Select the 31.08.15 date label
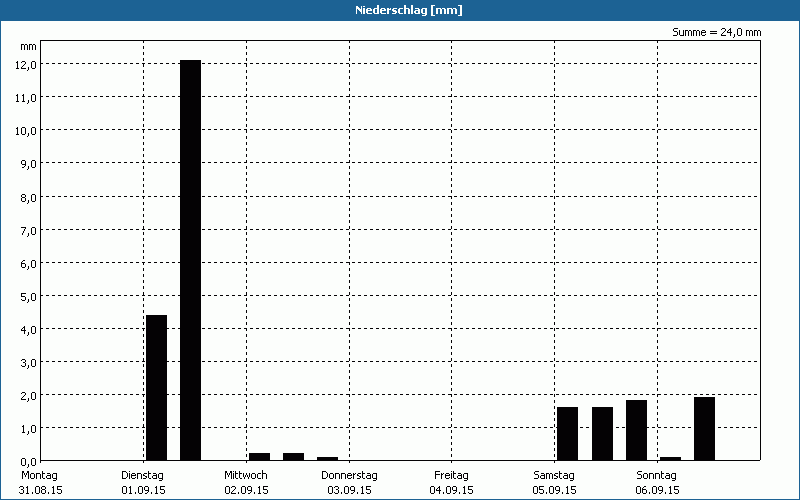This screenshot has height=500, width=800. (40, 490)
